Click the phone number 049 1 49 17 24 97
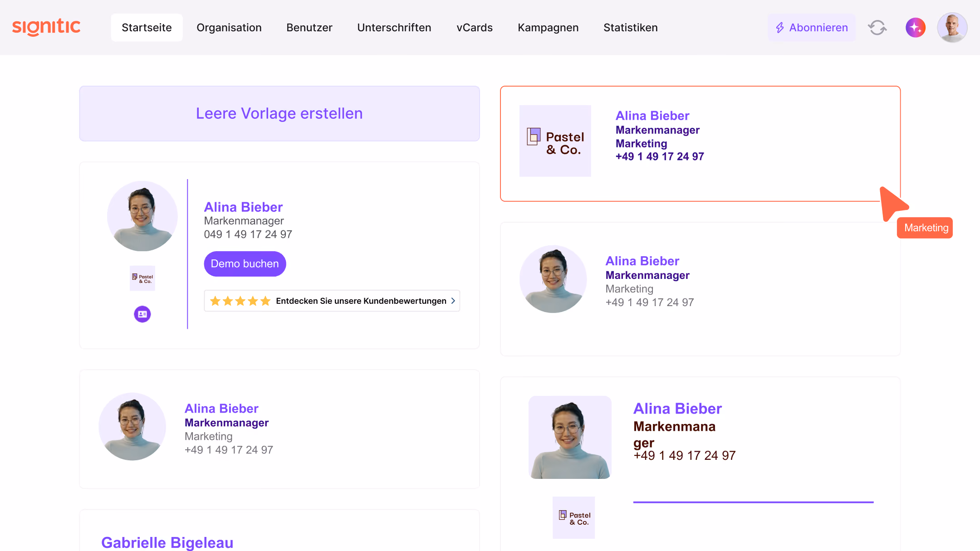 pyautogui.click(x=248, y=234)
